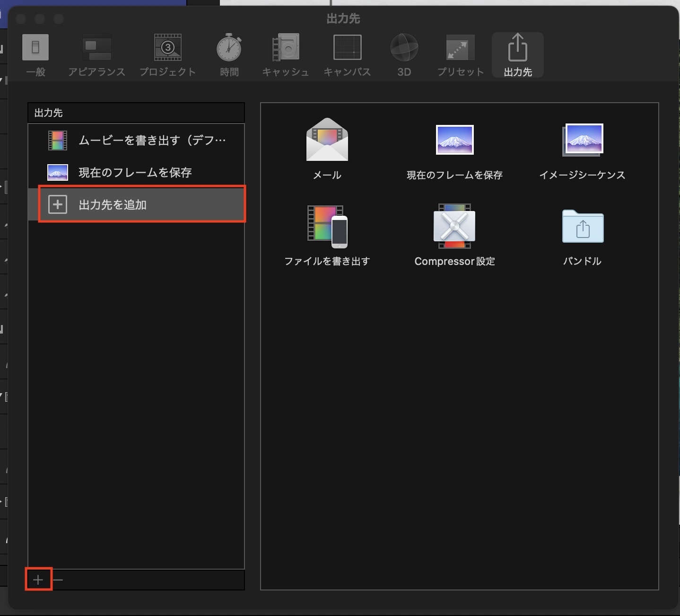Close the 出力先 preferences window
The height and width of the screenshot is (616, 680).
click(21, 19)
